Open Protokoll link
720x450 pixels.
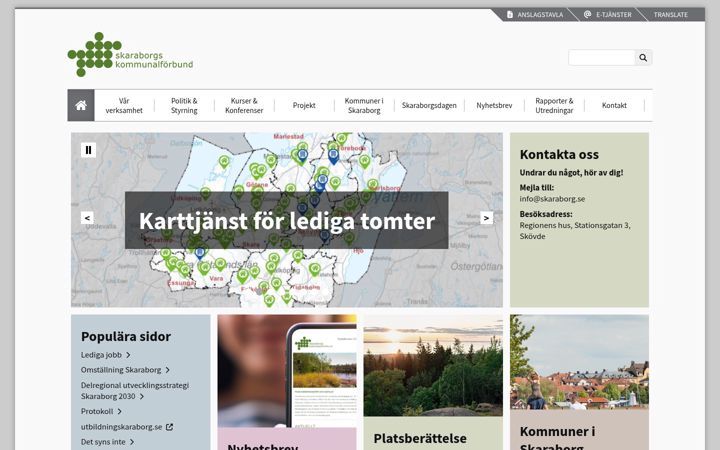pos(97,411)
